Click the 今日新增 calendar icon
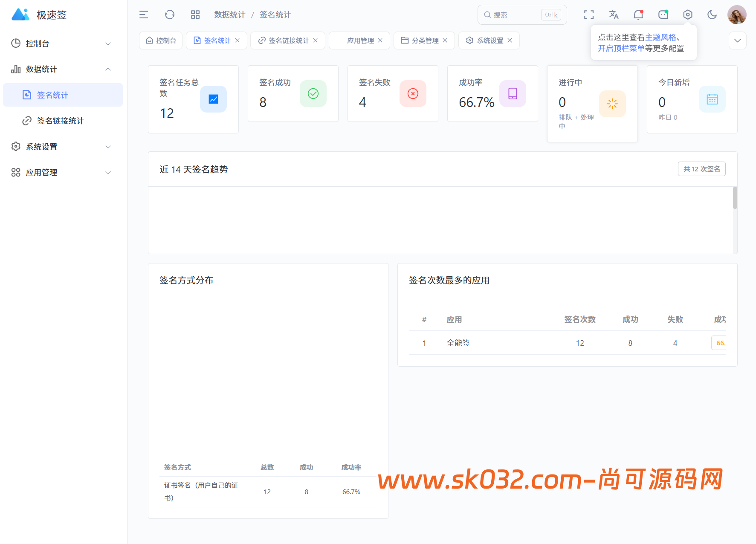This screenshot has width=756, height=544. click(712, 99)
